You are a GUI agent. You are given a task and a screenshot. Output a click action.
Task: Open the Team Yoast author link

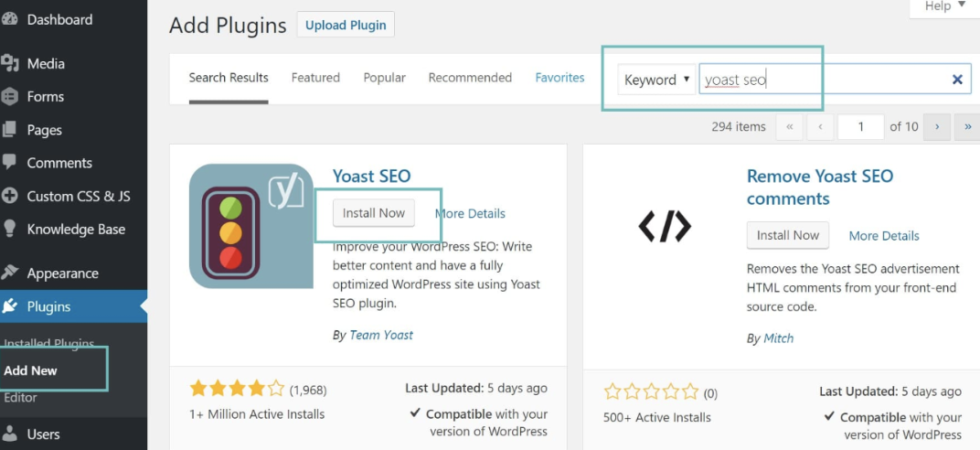[x=381, y=335]
